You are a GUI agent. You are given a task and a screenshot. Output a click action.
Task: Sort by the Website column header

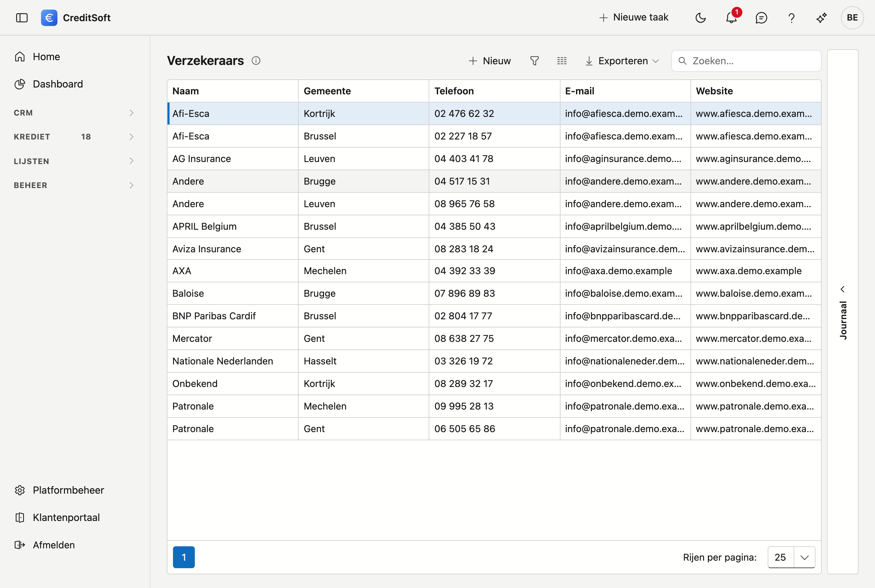(756, 91)
